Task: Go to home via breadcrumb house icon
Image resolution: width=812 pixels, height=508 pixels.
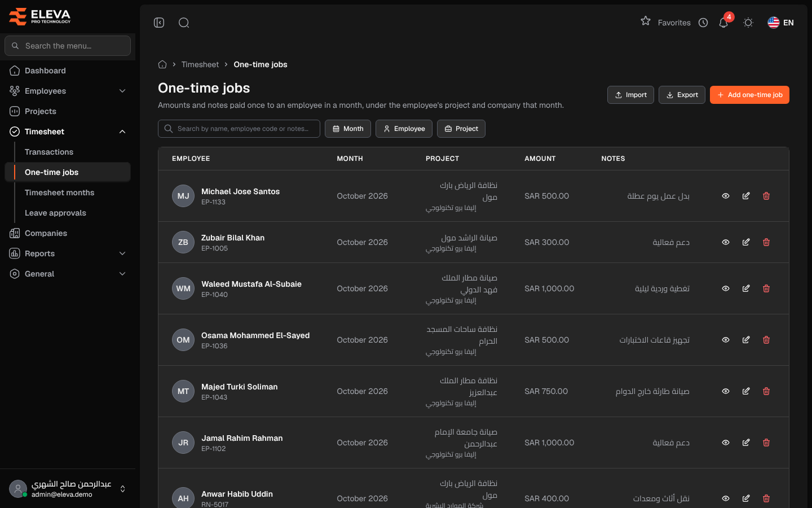Action: click(162, 64)
